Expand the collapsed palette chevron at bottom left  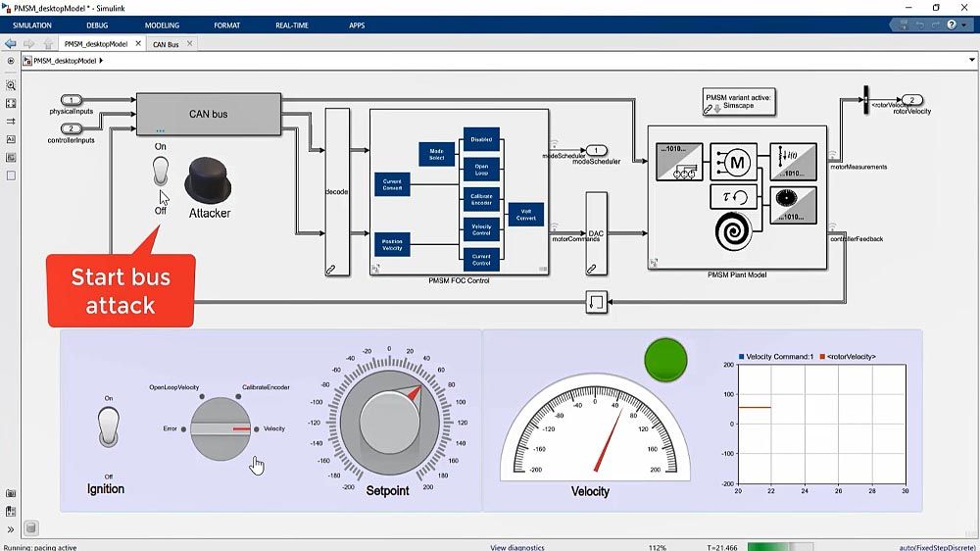[x=11, y=529]
